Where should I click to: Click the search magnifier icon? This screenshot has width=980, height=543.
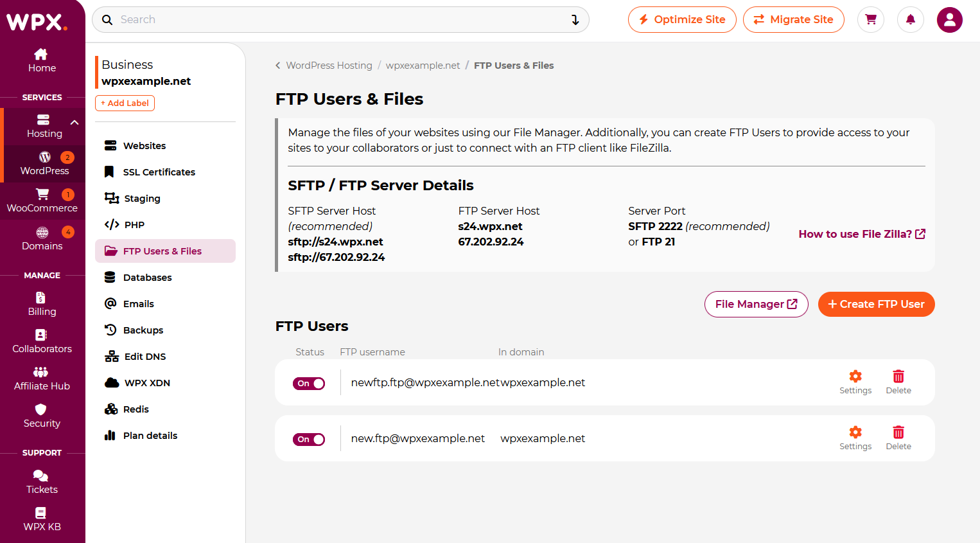(107, 20)
